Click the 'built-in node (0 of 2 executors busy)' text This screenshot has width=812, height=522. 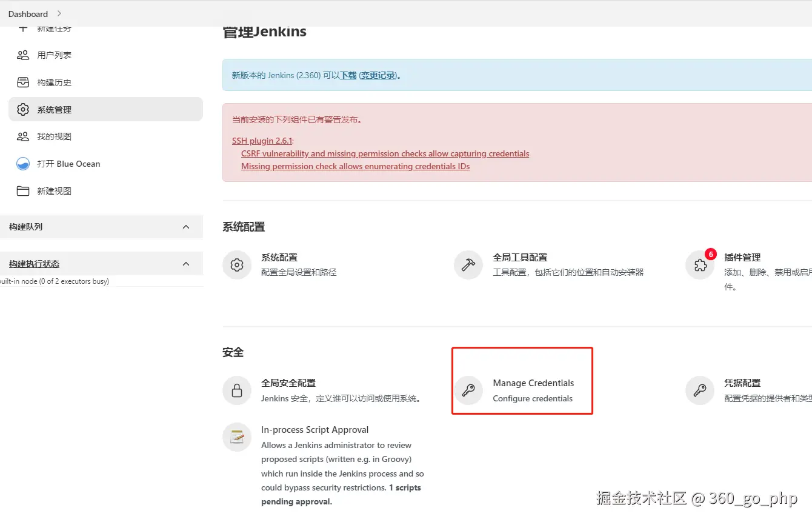[55, 281]
